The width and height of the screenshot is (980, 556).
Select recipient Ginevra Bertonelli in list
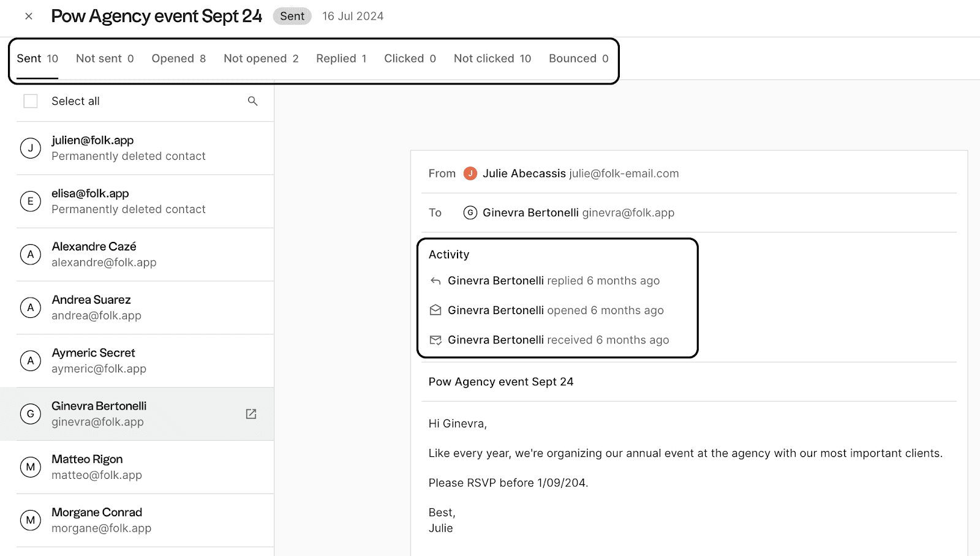tap(137, 414)
